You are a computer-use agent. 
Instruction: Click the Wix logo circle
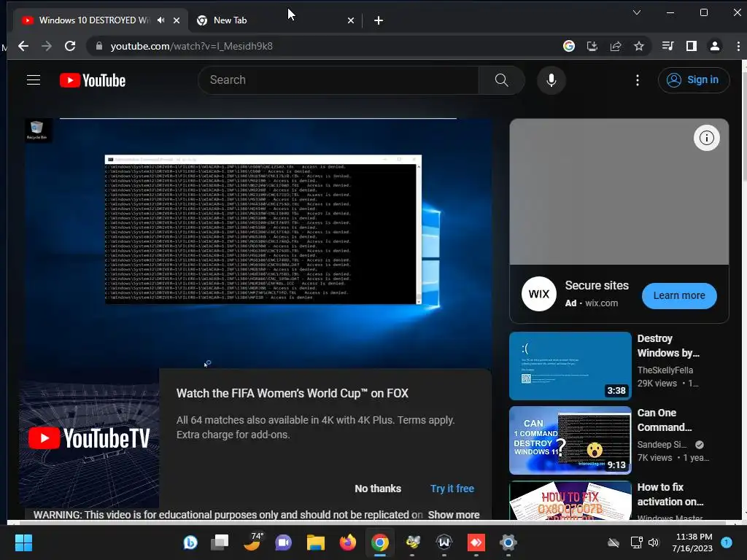(x=539, y=295)
